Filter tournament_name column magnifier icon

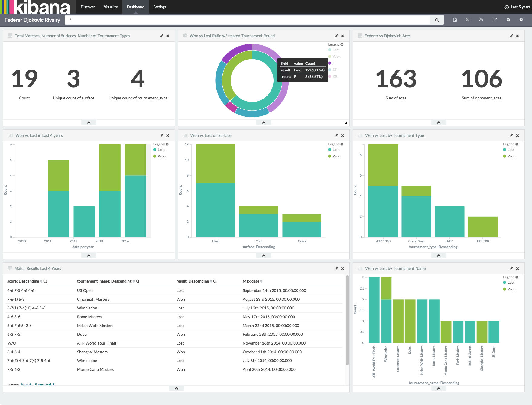click(x=138, y=281)
